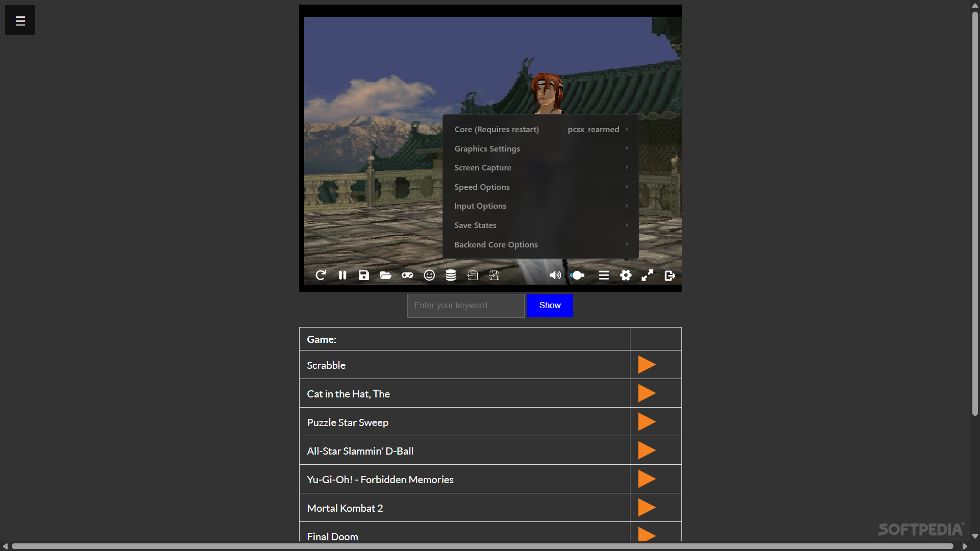The image size is (980, 551).
Task: Launch All-Star Slammin' D-Ball play arrow
Action: click(x=647, y=450)
